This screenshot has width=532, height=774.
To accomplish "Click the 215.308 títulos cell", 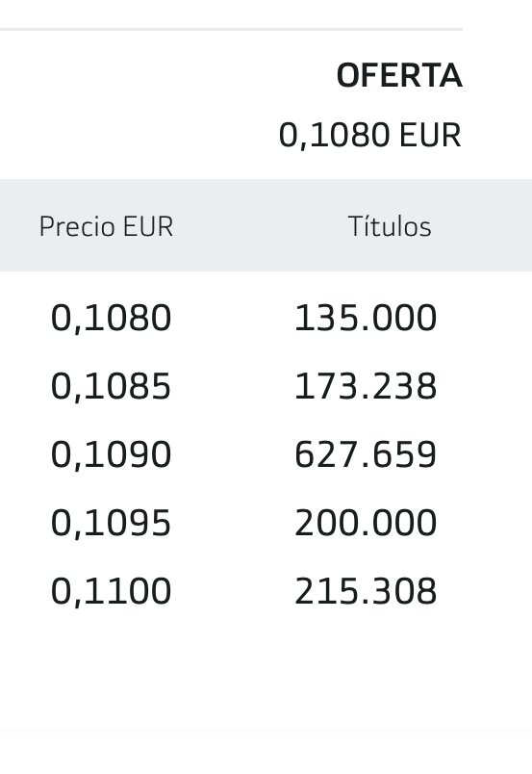I will [x=366, y=591].
